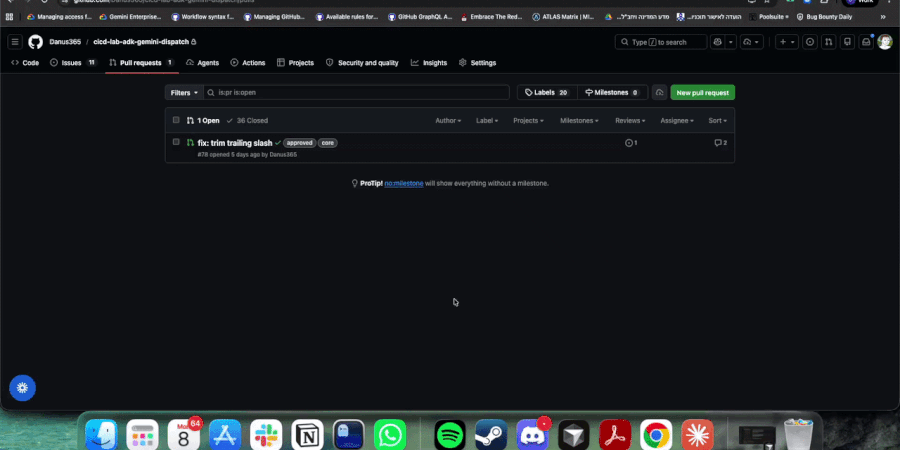Go to the Danus365 owner profile link
This screenshot has width=900, height=450.
click(x=65, y=42)
